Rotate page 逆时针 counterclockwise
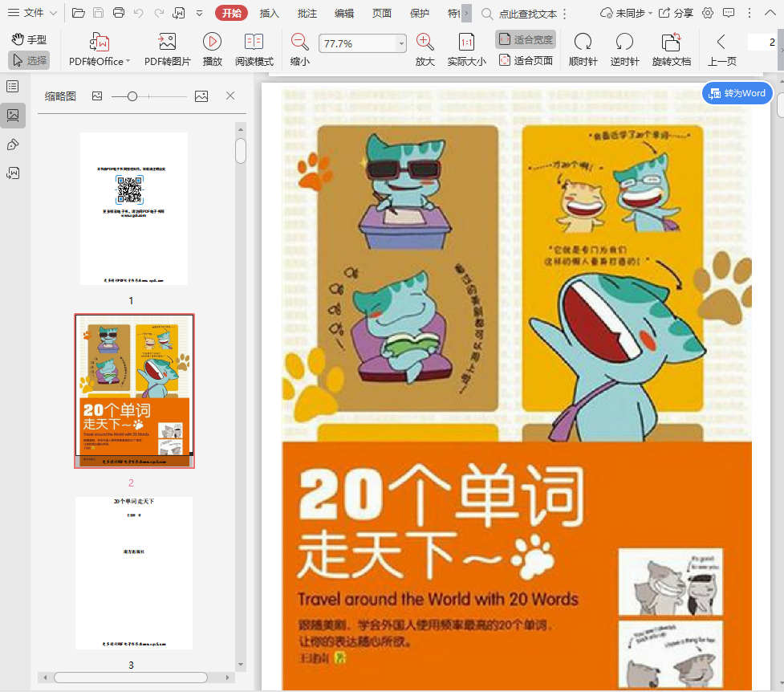 coord(624,49)
